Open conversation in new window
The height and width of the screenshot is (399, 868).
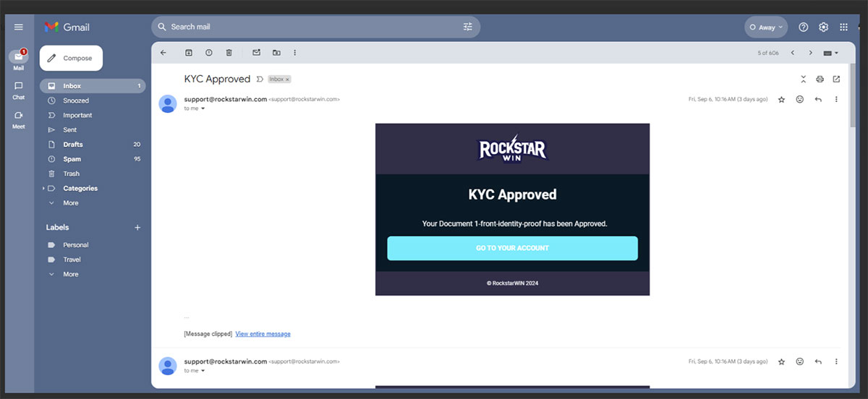pyautogui.click(x=836, y=79)
